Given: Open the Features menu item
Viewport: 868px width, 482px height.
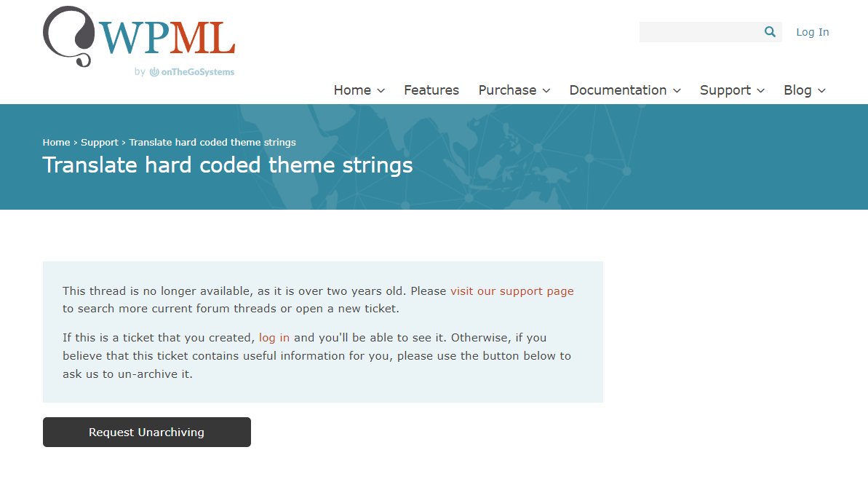Looking at the screenshot, I should (x=431, y=90).
